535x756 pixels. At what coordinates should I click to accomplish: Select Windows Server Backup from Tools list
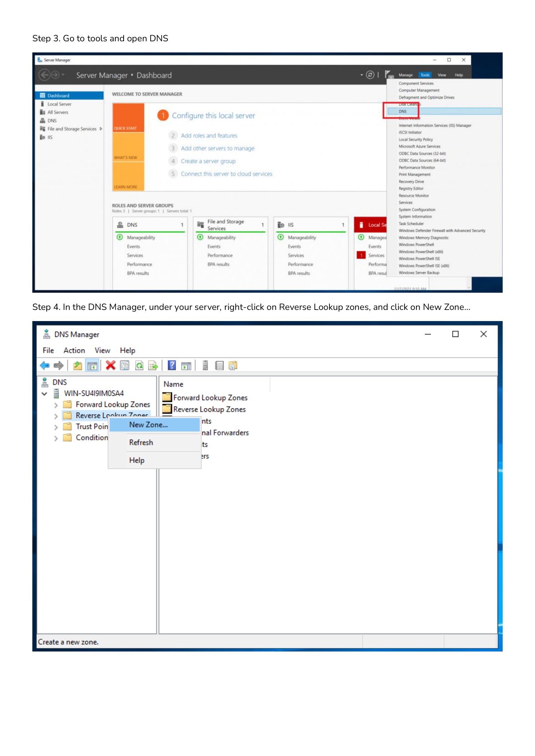[419, 273]
